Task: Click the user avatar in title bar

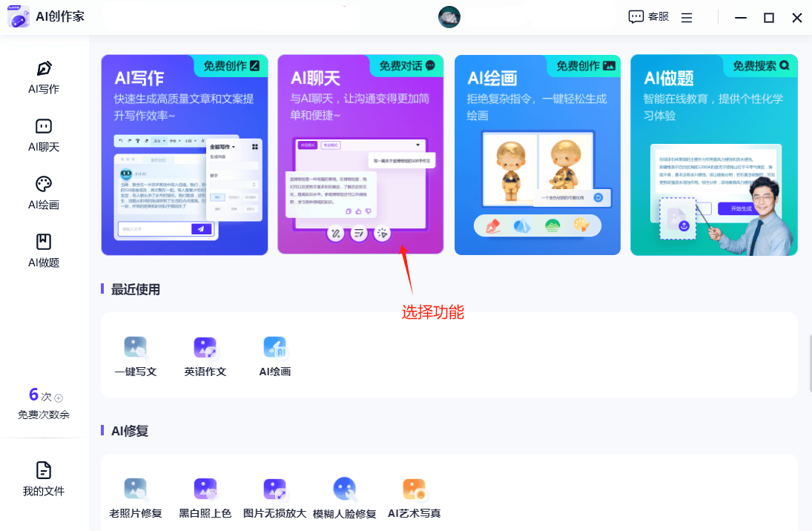Action: click(449, 17)
